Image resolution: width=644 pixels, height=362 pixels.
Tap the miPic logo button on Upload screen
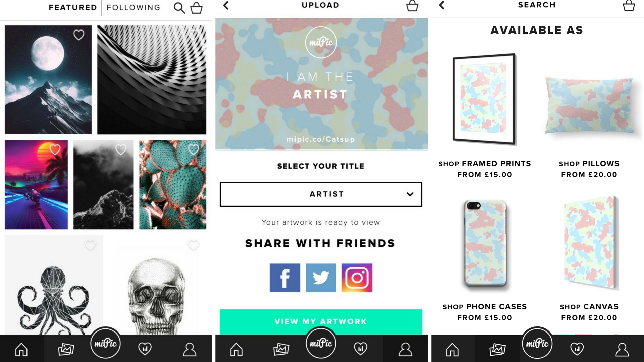(x=321, y=343)
